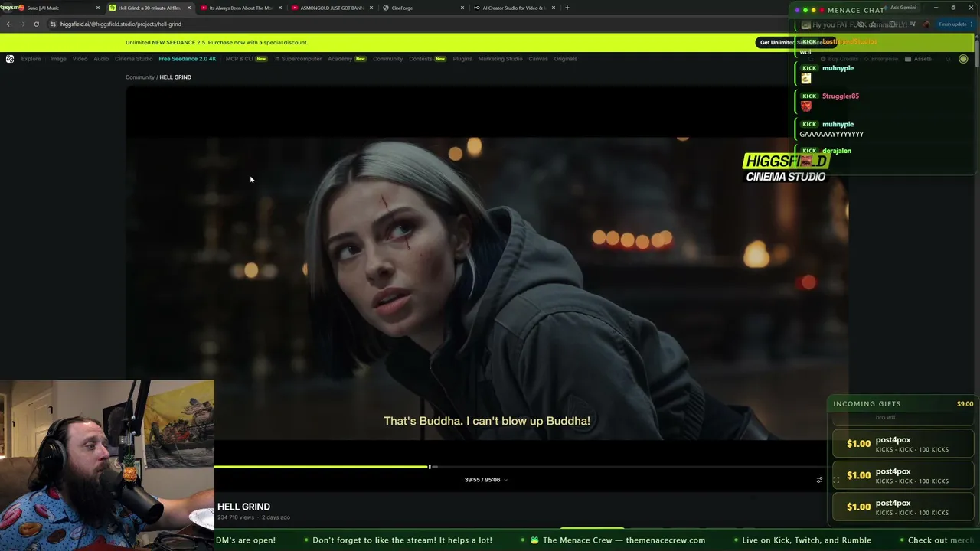This screenshot has width=980, height=551.
Task: Switch to ASMONGOLD JUST GOT BANNED tab
Action: point(332,8)
